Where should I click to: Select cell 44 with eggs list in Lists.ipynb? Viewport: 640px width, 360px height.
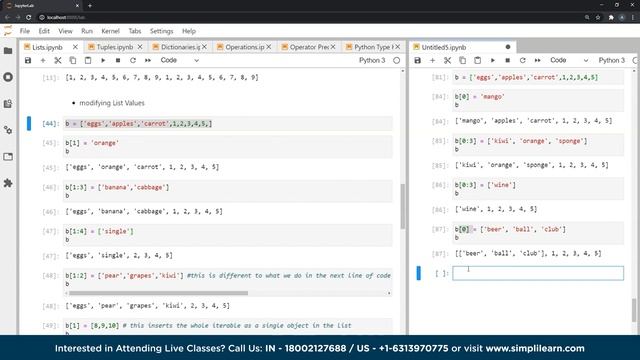coord(228,124)
